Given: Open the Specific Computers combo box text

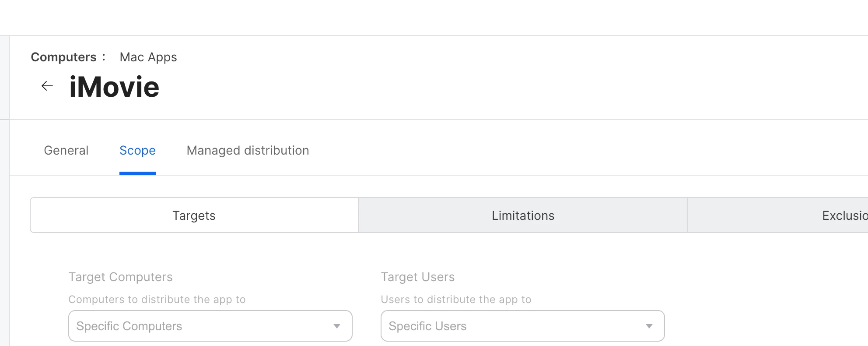Looking at the screenshot, I should coord(129,326).
